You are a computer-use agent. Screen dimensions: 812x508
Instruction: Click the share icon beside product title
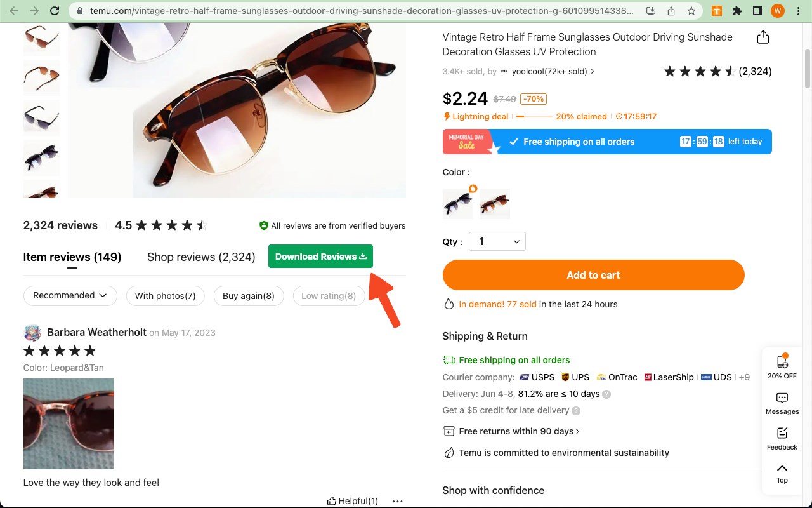[x=763, y=37]
